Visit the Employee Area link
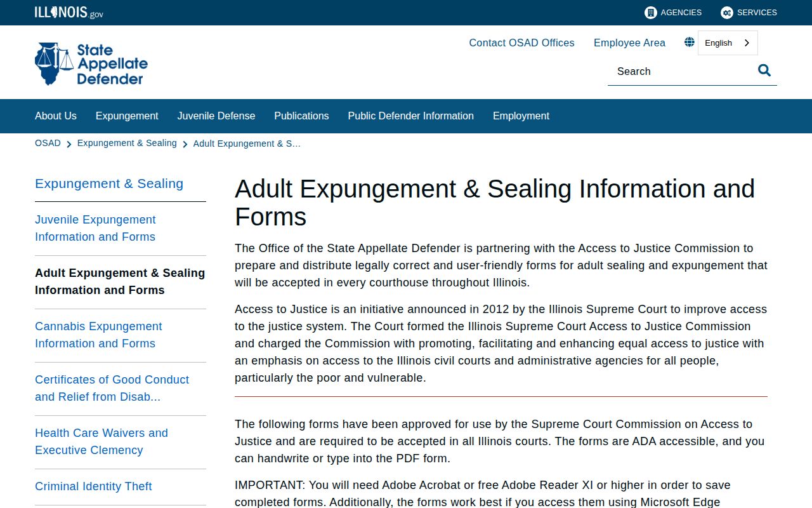The width and height of the screenshot is (812, 508). (629, 43)
